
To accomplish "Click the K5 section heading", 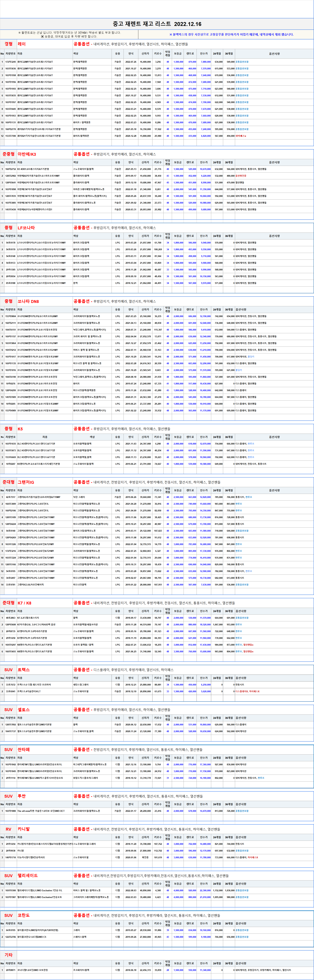I will point(20,429).
